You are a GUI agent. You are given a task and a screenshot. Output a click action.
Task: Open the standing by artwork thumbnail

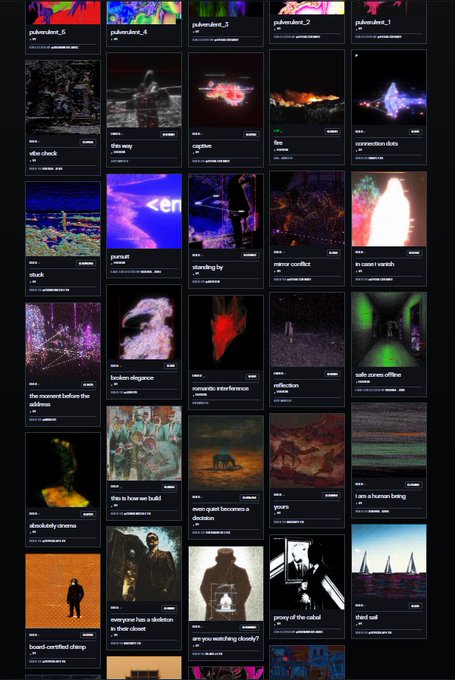tap(226, 211)
